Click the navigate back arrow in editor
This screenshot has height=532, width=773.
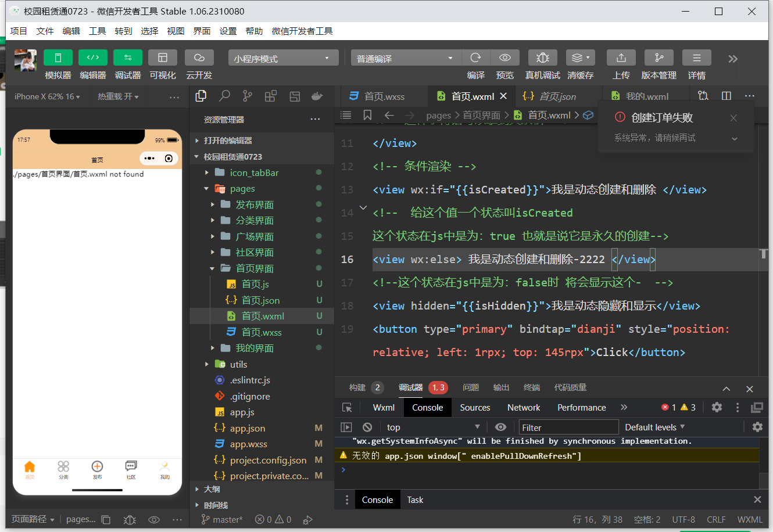click(389, 115)
